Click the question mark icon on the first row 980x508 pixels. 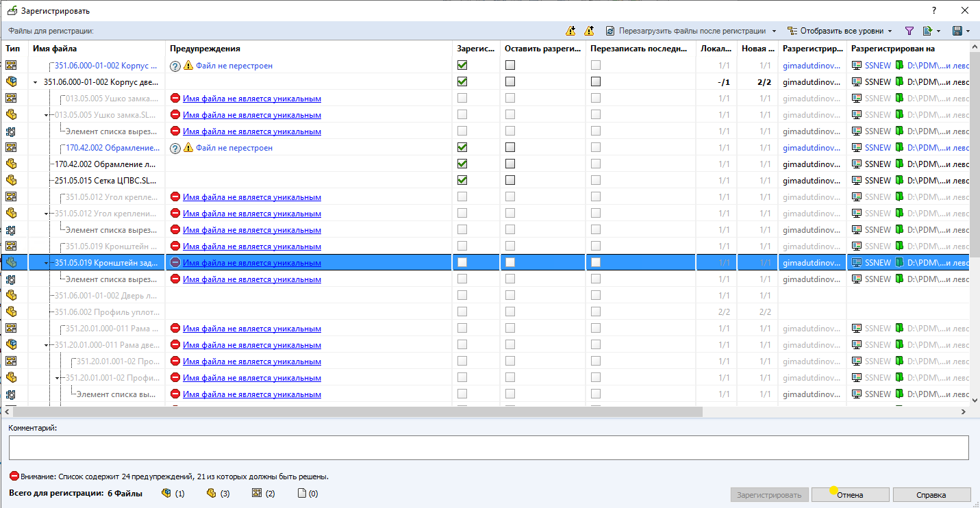[x=175, y=66]
